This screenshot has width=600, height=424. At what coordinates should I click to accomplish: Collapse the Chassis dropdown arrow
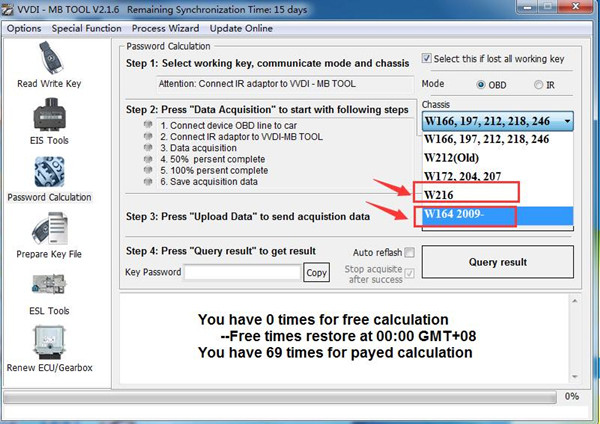click(567, 121)
